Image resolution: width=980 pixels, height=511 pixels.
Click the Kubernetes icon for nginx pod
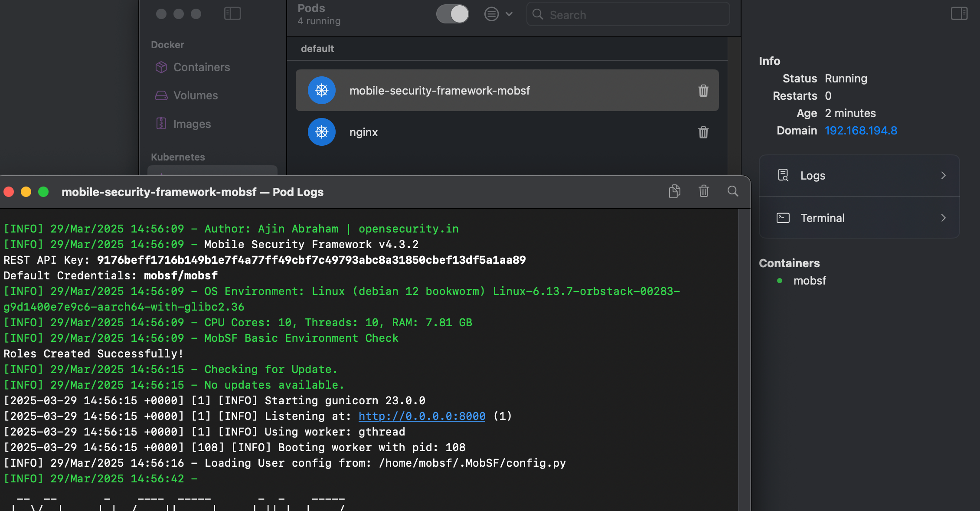coord(322,132)
